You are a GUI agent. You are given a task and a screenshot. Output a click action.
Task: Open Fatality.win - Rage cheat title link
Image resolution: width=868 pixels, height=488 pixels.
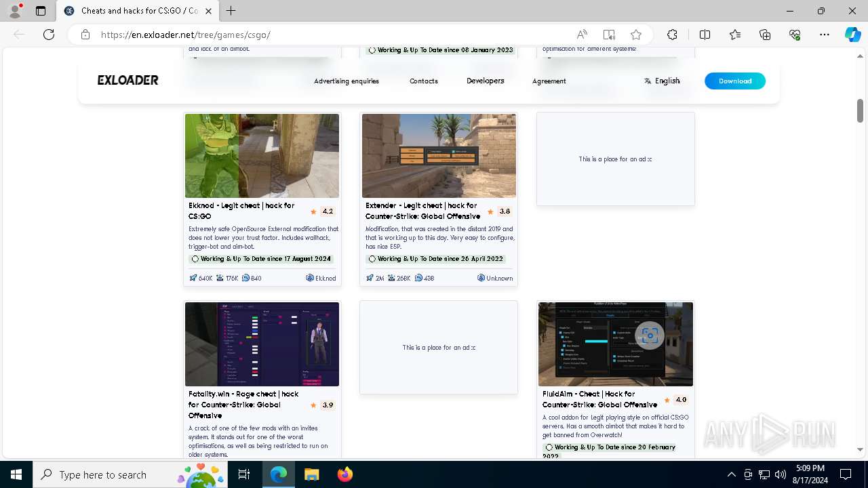click(243, 405)
